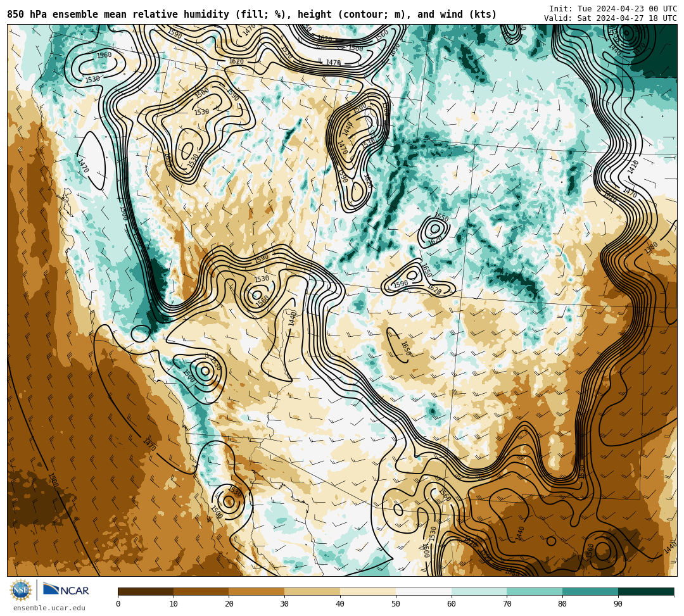684x616 pixels.
Task: Pick the 20-30% orange-brown colorbar segment
Action: (257, 591)
